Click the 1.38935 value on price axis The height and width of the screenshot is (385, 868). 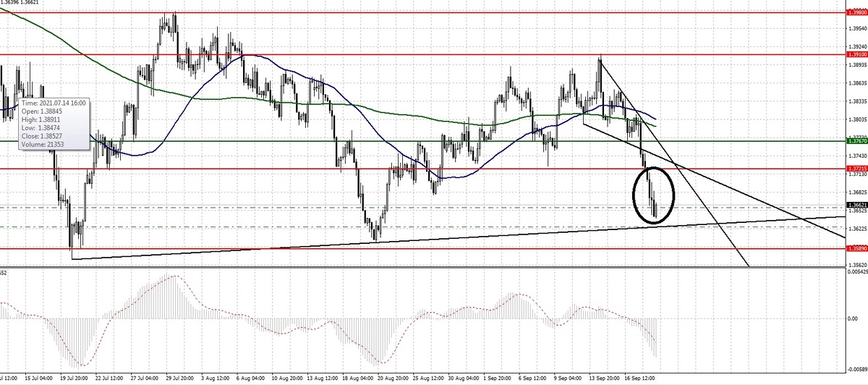(x=856, y=64)
